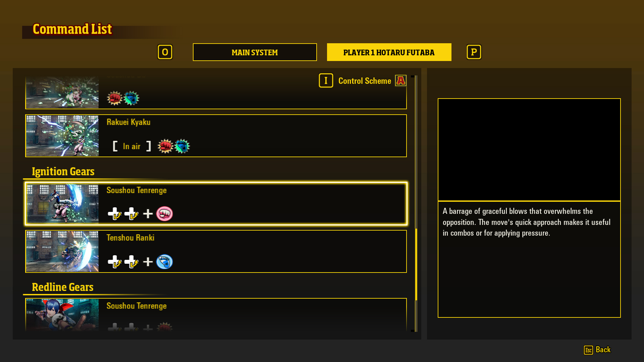This screenshot has width=644, height=362.
Task: Click the move preview video panel
Action: (529, 149)
